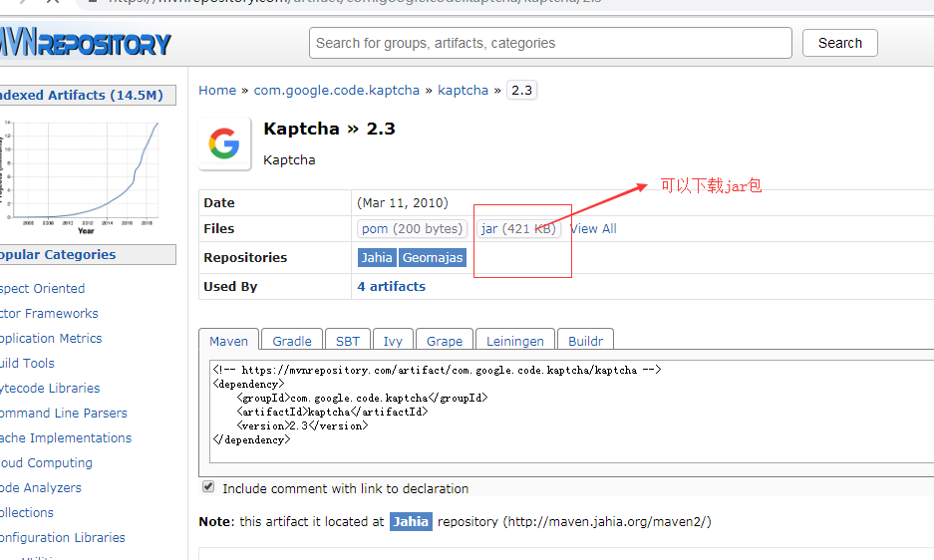Open the Geomajas repository badge

click(x=433, y=257)
